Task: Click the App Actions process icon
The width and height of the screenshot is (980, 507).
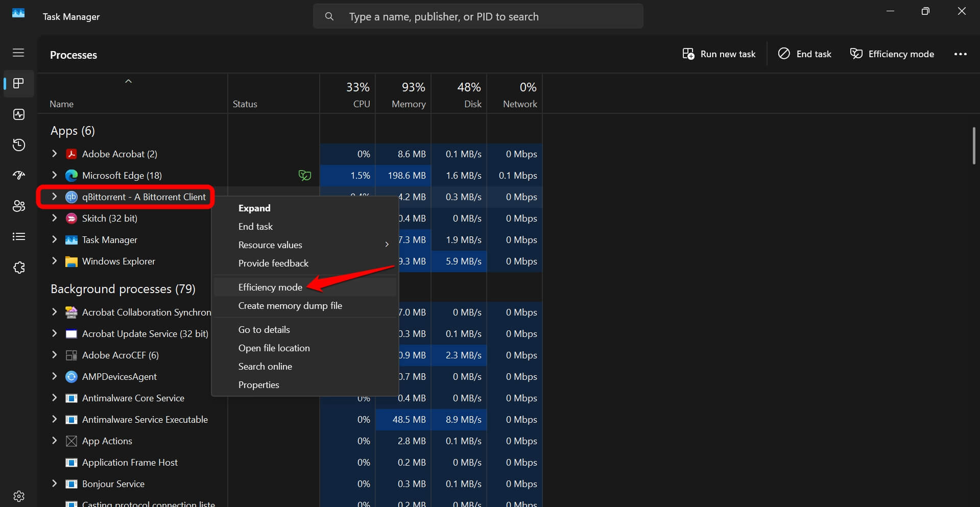Action: click(x=71, y=441)
